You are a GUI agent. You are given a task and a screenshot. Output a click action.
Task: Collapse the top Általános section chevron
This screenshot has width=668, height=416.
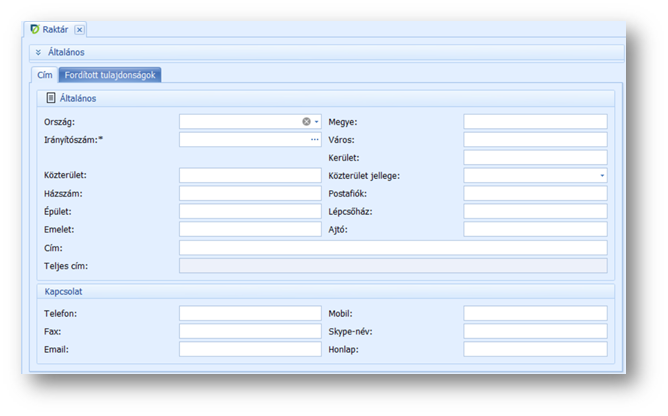point(38,52)
